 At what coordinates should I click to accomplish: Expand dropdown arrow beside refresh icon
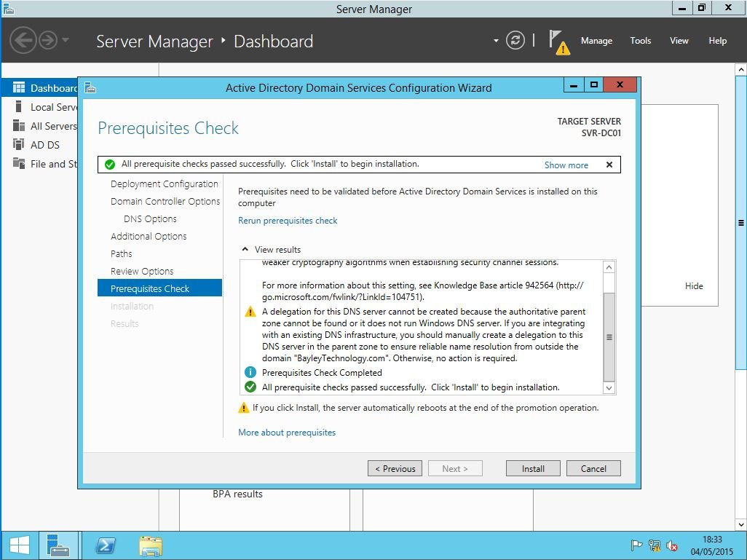(x=497, y=41)
